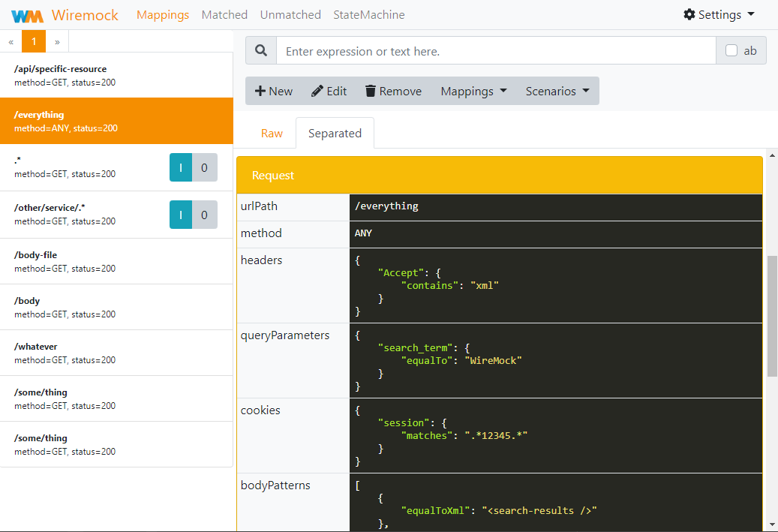
Task: Select the /everything mapping
Action: pyautogui.click(x=116, y=121)
